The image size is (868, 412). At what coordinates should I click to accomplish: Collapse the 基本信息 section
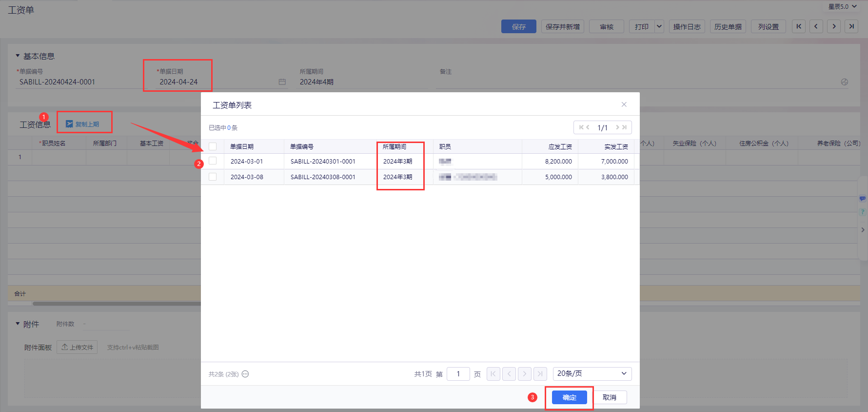click(x=18, y=56)
